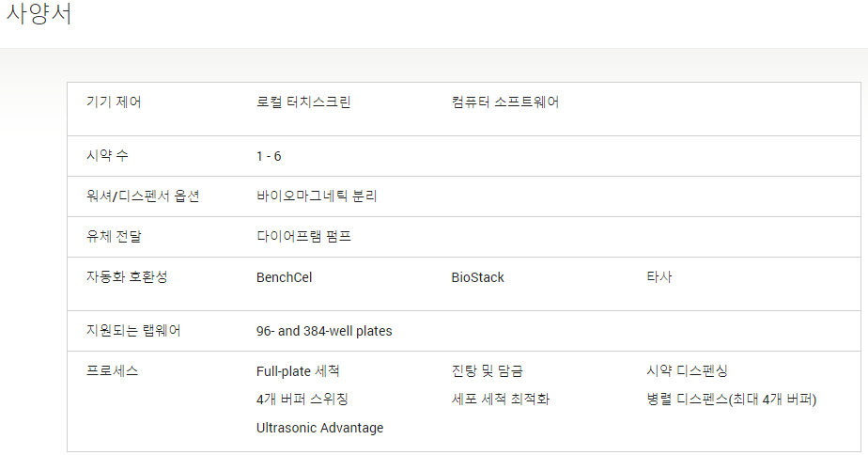Select the 타사 entry

(x=659, y=276)
